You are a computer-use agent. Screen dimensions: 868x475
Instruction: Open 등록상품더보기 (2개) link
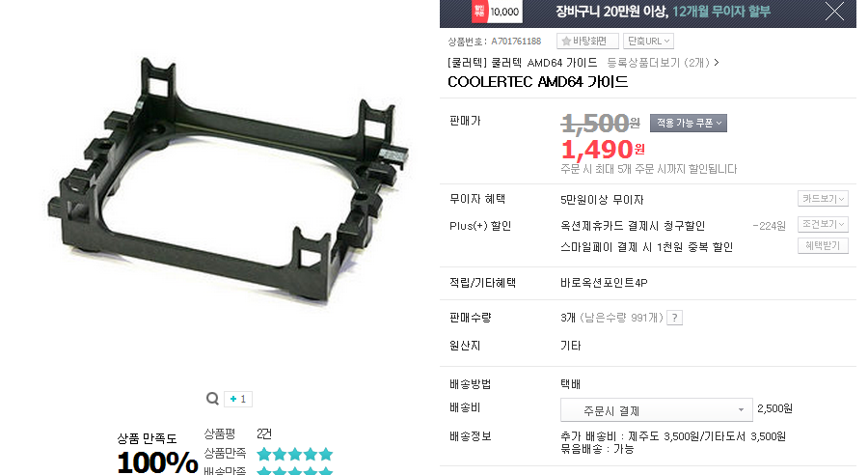[658, 63]
